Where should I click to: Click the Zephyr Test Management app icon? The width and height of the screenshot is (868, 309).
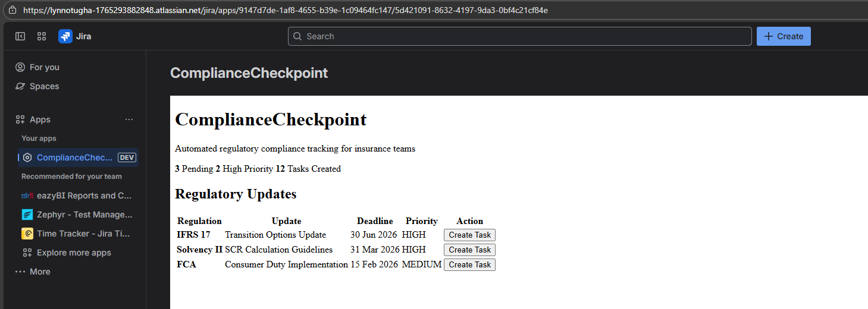(x=27, y=215)
